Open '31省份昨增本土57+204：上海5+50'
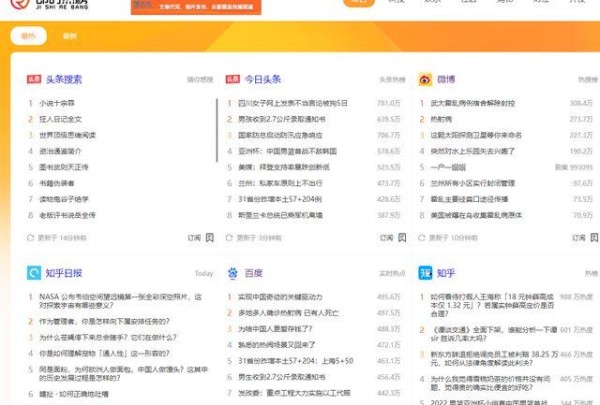This screenshot has width=600, height=405. pyautogui.click(x=296, y=361)
